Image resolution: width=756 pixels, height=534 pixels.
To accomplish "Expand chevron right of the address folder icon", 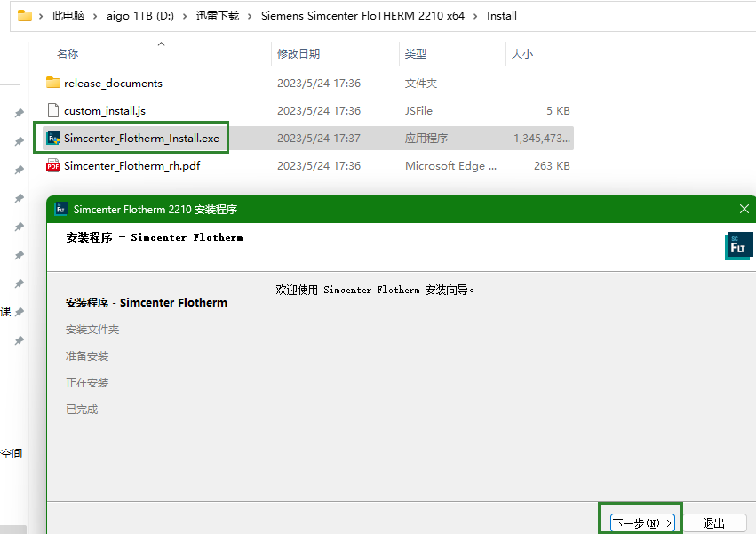I will click(41, 16).
